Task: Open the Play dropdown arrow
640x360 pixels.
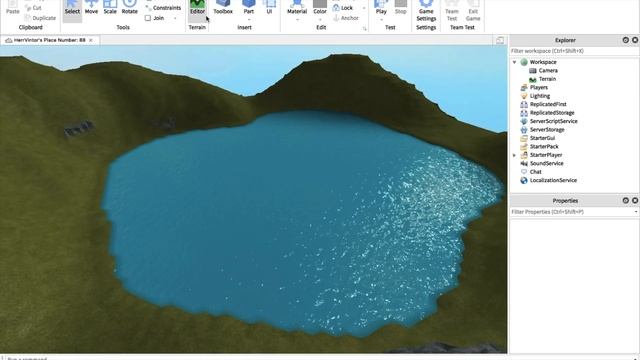Action: tap(381, 20)
